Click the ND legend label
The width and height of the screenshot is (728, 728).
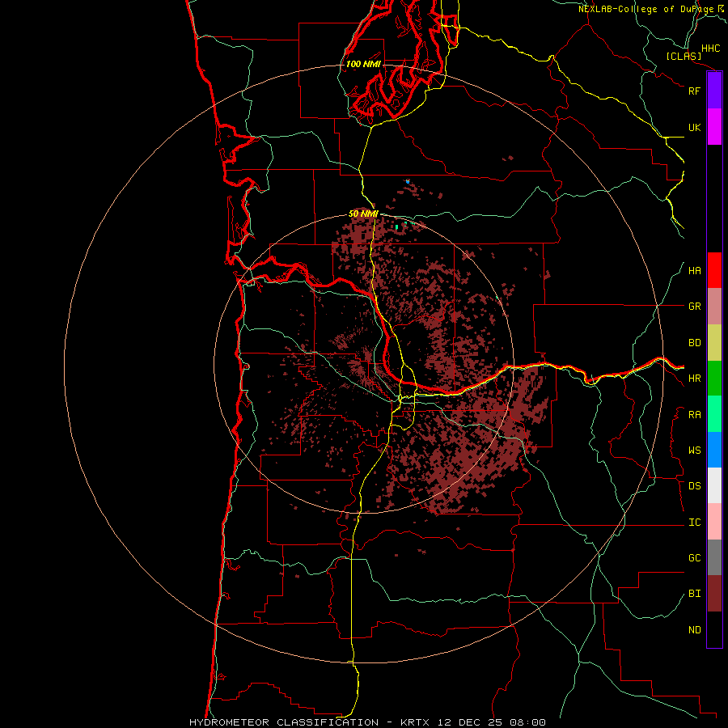point(694,630)
